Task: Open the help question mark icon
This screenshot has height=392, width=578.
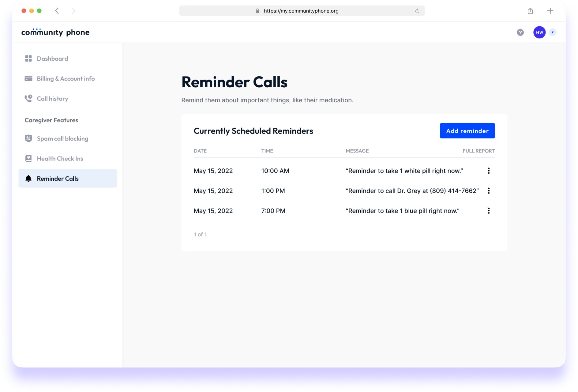Action: click(520, 32)
